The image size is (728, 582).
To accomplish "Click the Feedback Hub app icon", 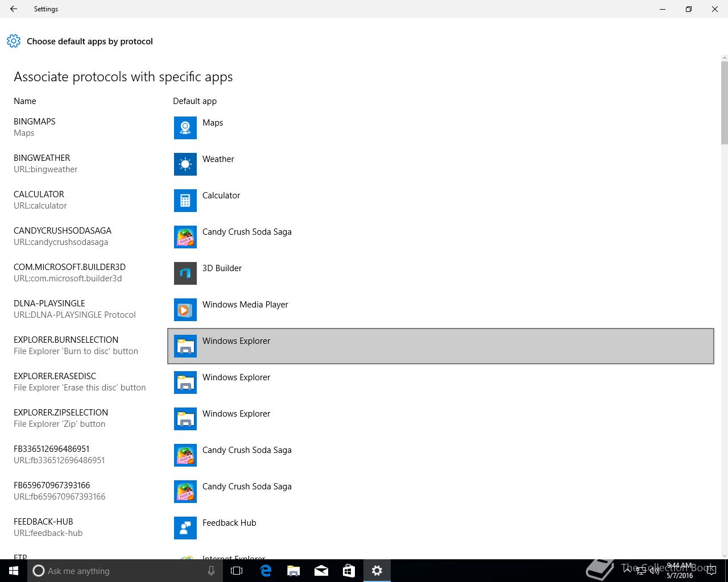I will click(185, 528).
